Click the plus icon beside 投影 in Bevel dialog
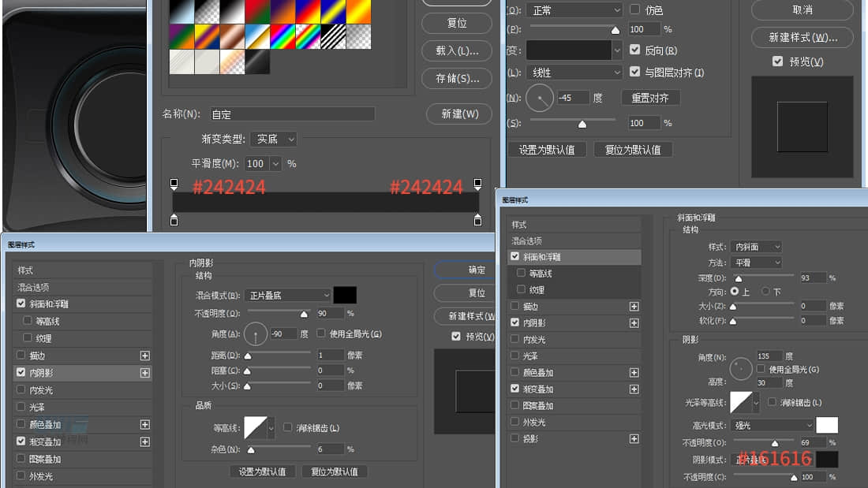The height and width of the screenshot is (488, 868). (x=634, y=439)
